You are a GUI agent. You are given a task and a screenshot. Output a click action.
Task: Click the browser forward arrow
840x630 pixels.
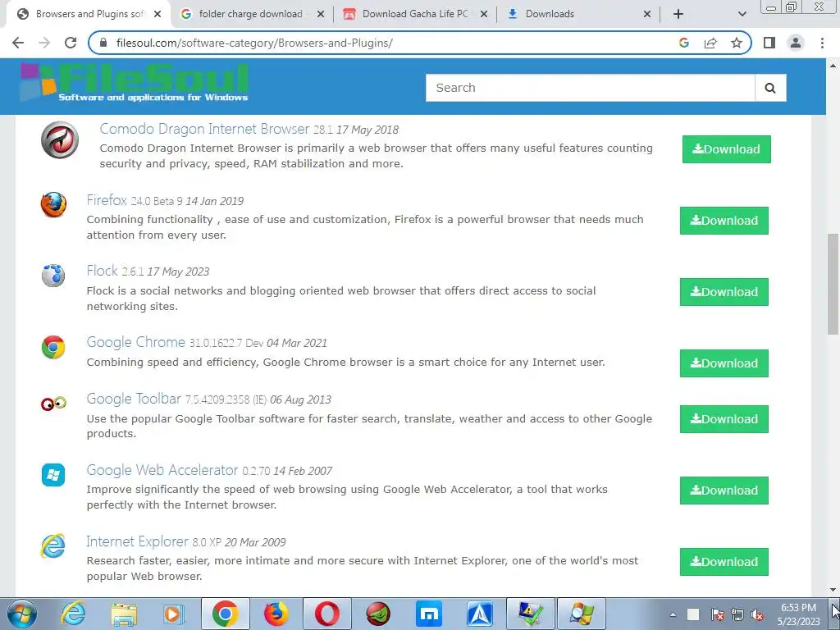coord(44,43)
